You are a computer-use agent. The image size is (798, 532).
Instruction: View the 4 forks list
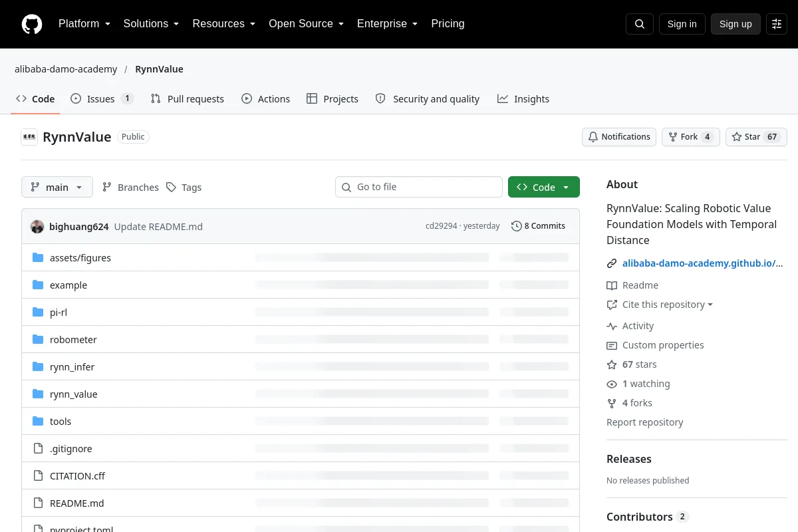pyautogui.click(x=630, y=403)
